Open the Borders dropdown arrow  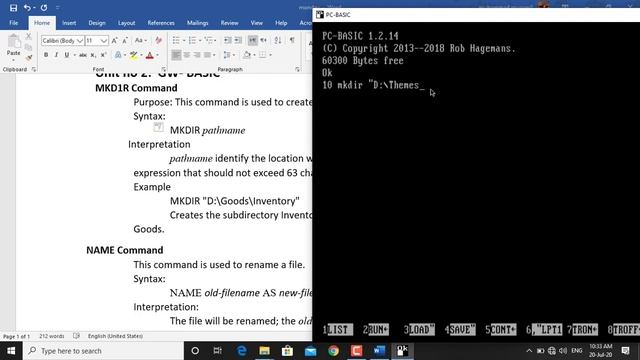[x=270, y=55]
